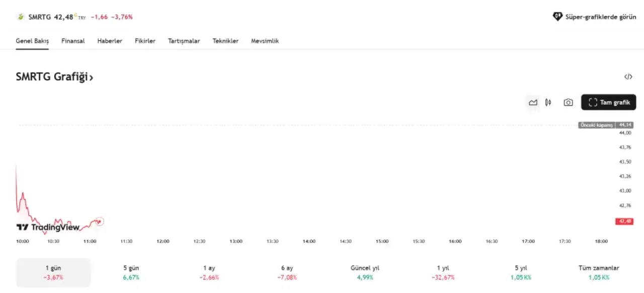Open the Mevsimlik tab
Screen dimensions: 644x293
click(x=265, y=41)
